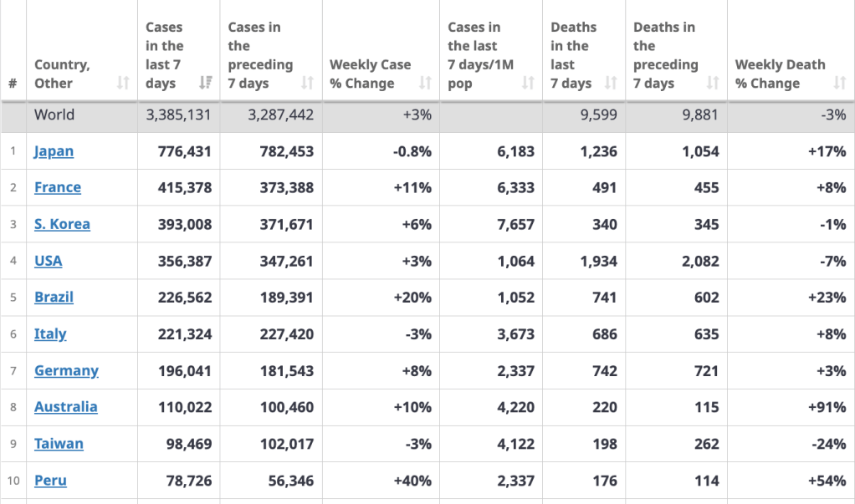The image size is (855, 504).
Task: Open the USA country link
Action: [x=49, y=261]
